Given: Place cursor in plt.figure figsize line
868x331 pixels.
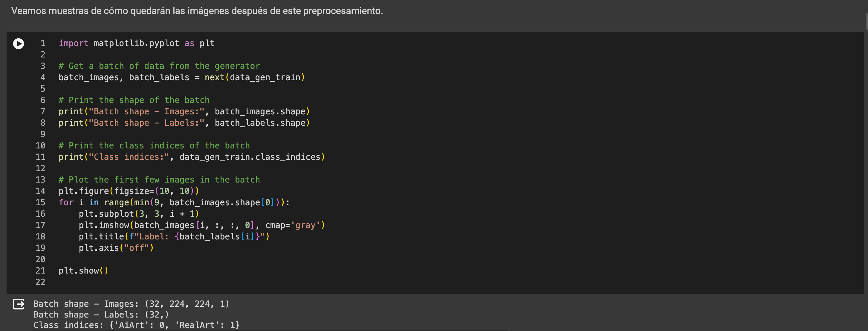Looking at the screenshot, I should (x=129, y=191).
